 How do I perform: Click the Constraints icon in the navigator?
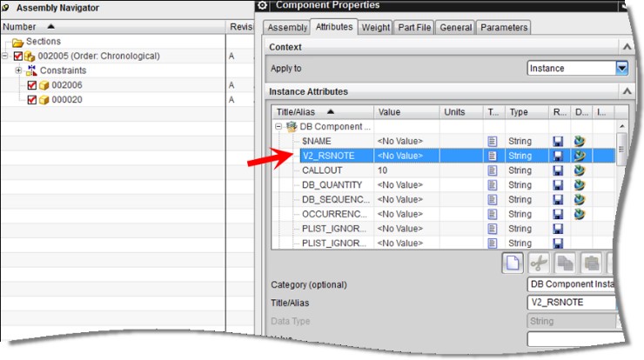(32, 70)
